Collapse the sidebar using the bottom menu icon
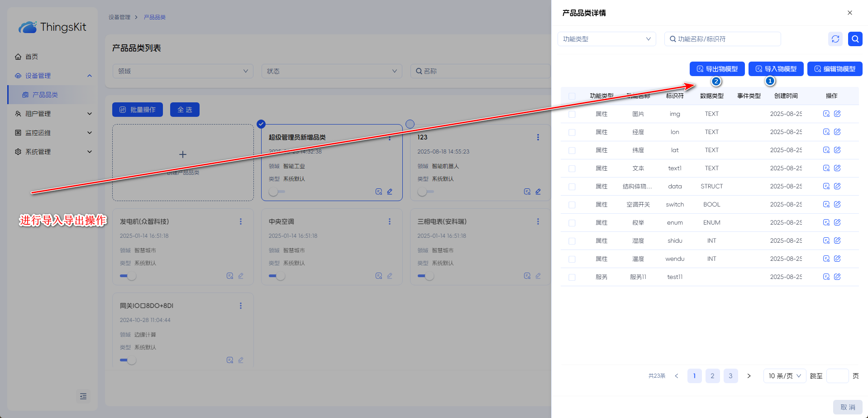Screen dimensions: 868x418 click(83, 396)
